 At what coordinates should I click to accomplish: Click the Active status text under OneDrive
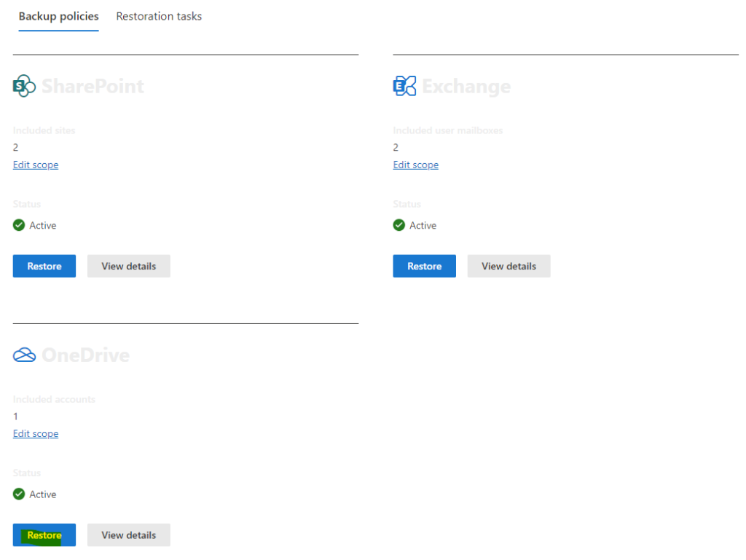[x=43, y=494]
